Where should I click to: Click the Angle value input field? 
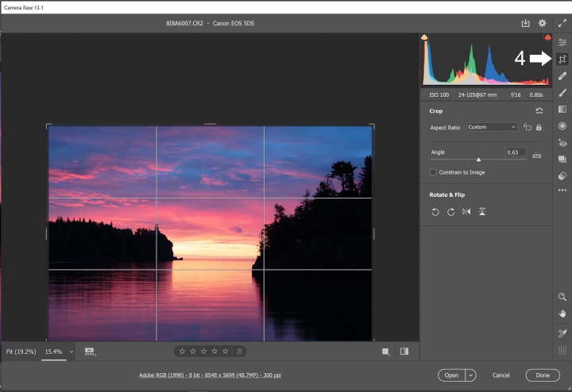pos(515,152)
